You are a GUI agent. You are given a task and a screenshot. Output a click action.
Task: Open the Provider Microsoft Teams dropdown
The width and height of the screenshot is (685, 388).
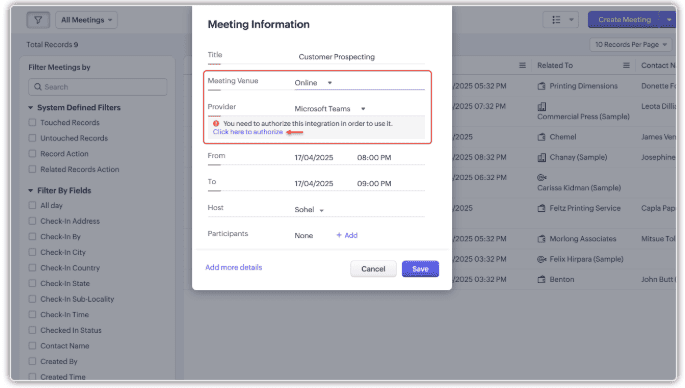330,109
